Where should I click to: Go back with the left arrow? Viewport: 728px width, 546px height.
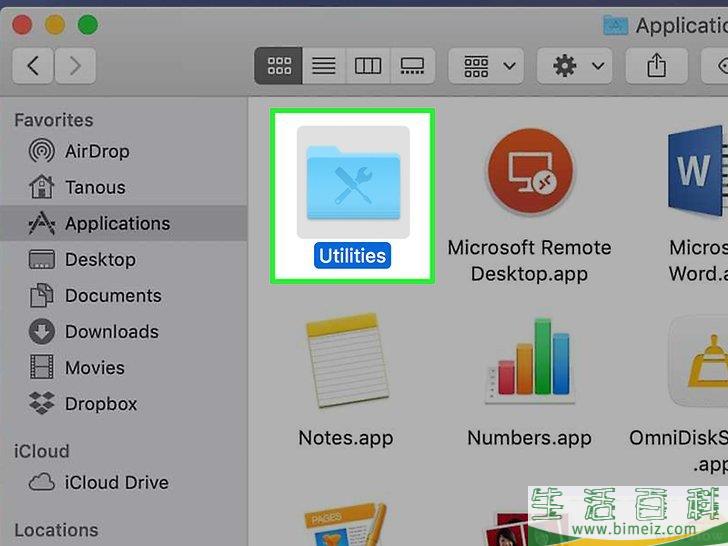pos(33,66)
